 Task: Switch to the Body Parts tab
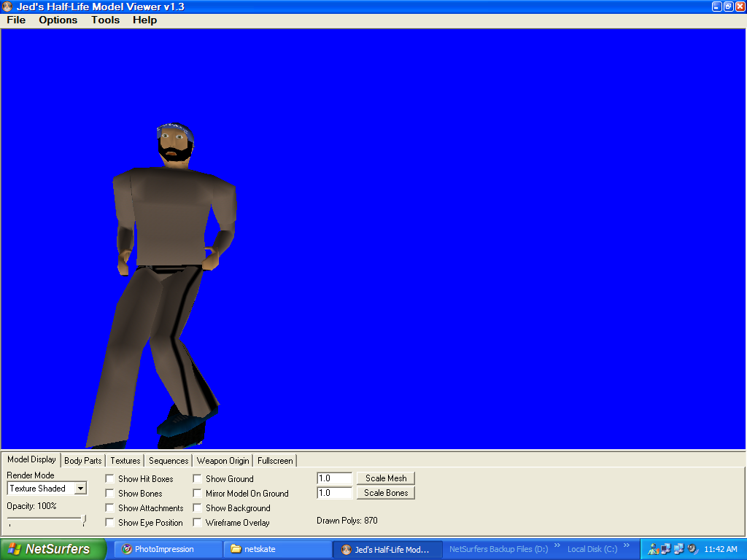tap(83, 461)
